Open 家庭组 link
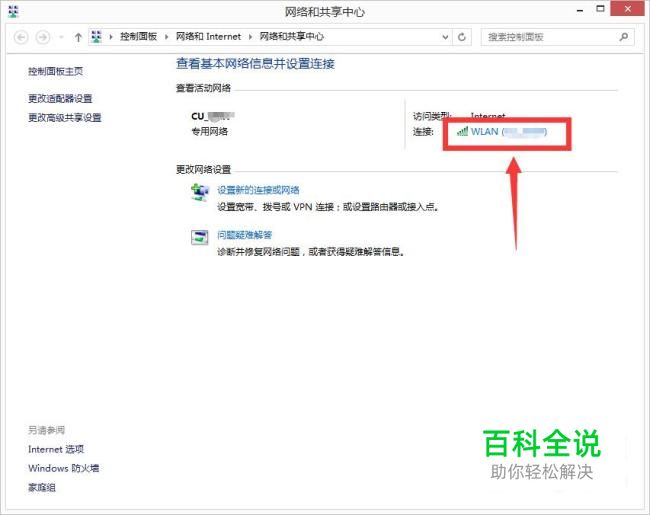 41,488
